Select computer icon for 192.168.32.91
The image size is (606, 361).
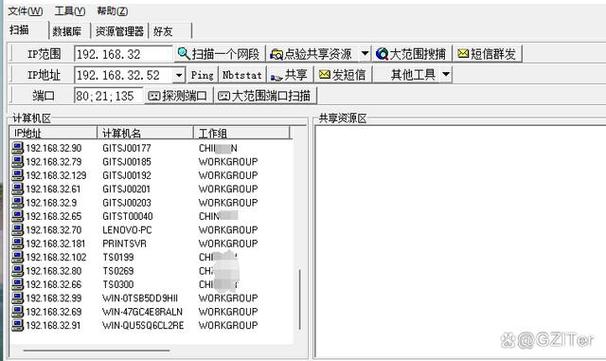[x=17, y=325]
